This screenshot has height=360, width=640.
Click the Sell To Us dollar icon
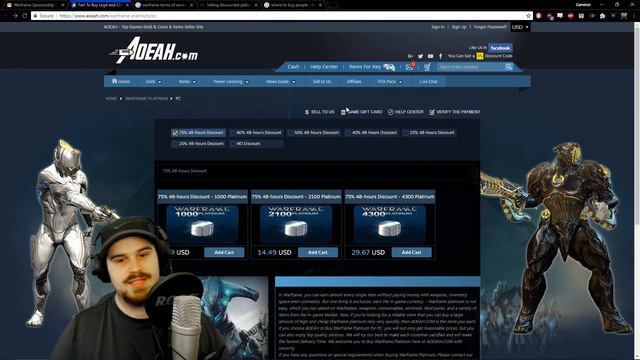(307, 112)
